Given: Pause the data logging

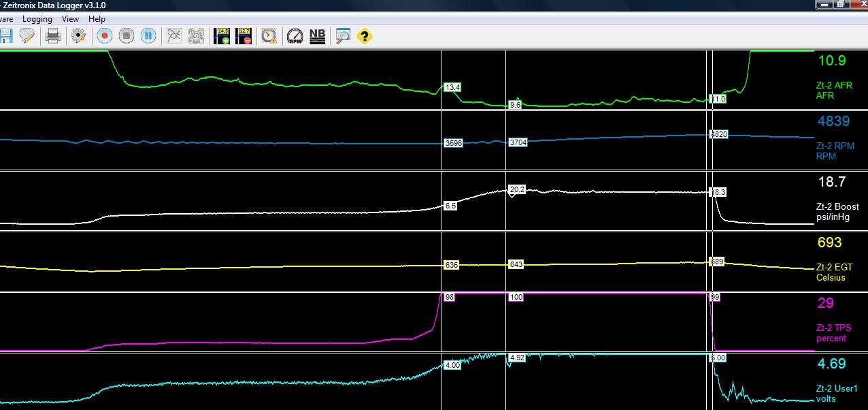Looking at the screenshot, I should (x=148, y=35).
